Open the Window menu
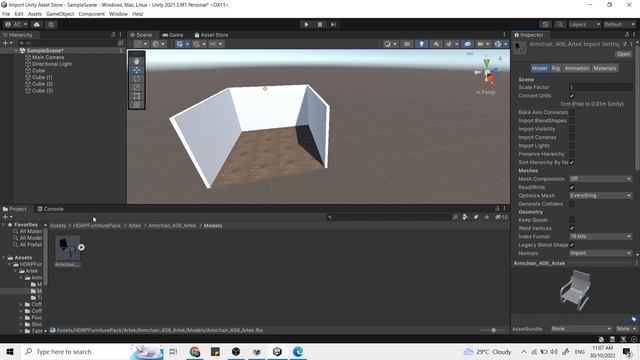The height and width of the screenshot is (360, 640). coord(118,14)
